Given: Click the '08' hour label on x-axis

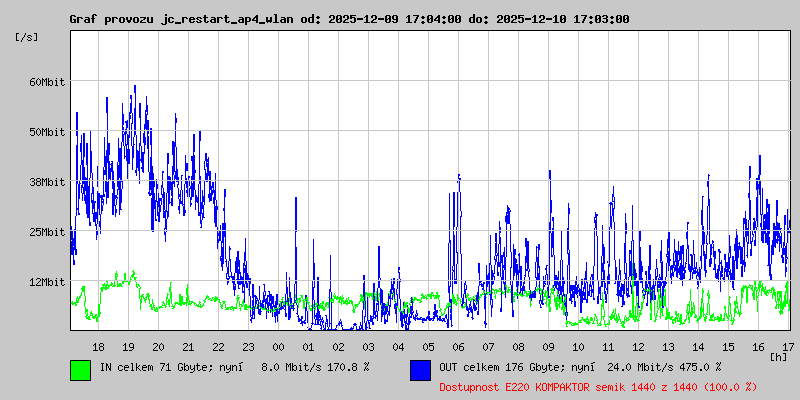Looking at the screenshot, I should 518,347.
